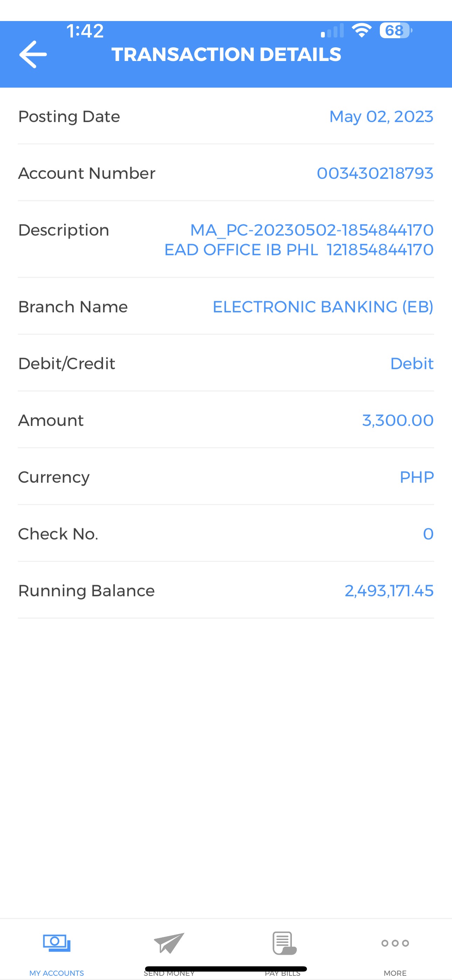
Task: Switch to the MORE tab label
Action: (395, 973)
